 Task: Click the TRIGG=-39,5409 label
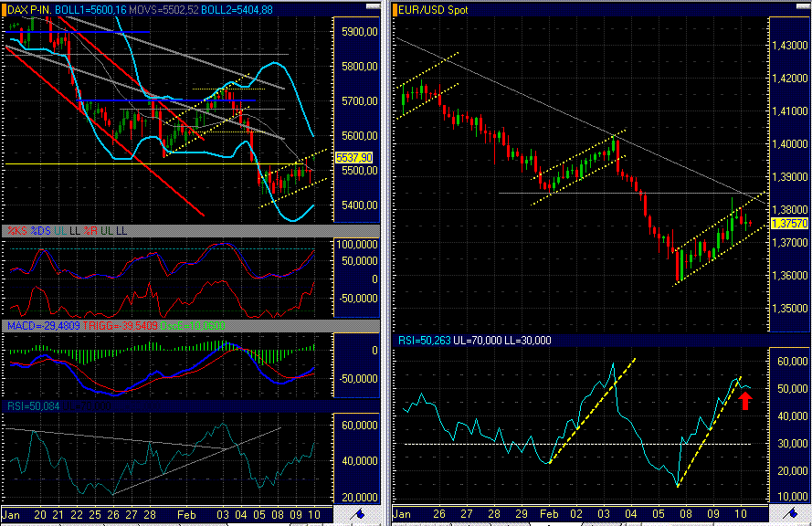[121, 326]
